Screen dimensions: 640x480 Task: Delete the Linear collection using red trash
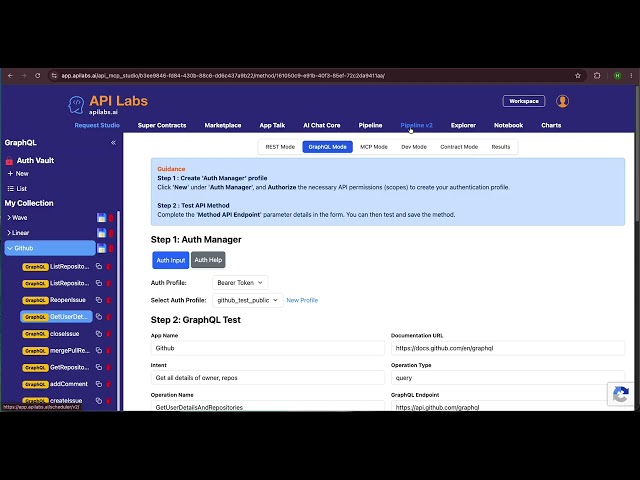[111, 233]
